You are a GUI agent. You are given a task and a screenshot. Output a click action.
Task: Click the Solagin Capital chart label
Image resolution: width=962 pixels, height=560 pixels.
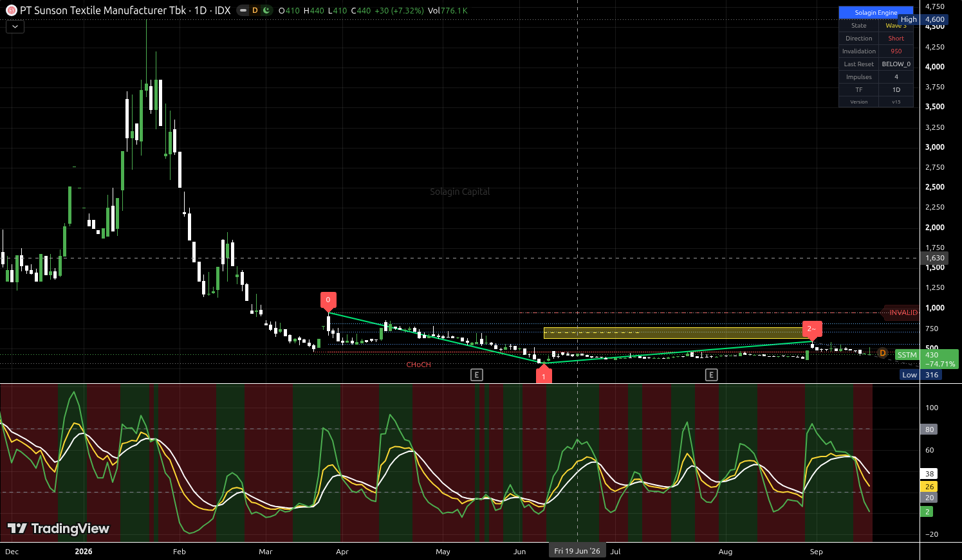pyautogui.click(x=460, y=192)
